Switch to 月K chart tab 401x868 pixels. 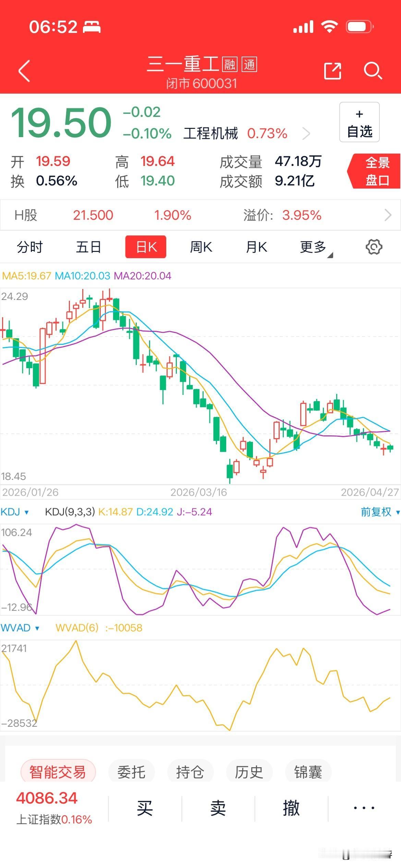point(256,247)
